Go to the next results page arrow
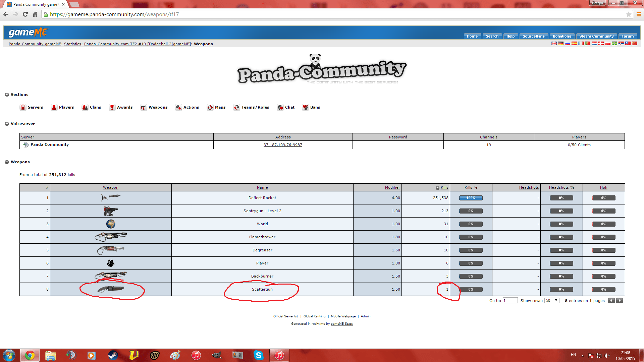The image size is (644, 362). point(620,300)
